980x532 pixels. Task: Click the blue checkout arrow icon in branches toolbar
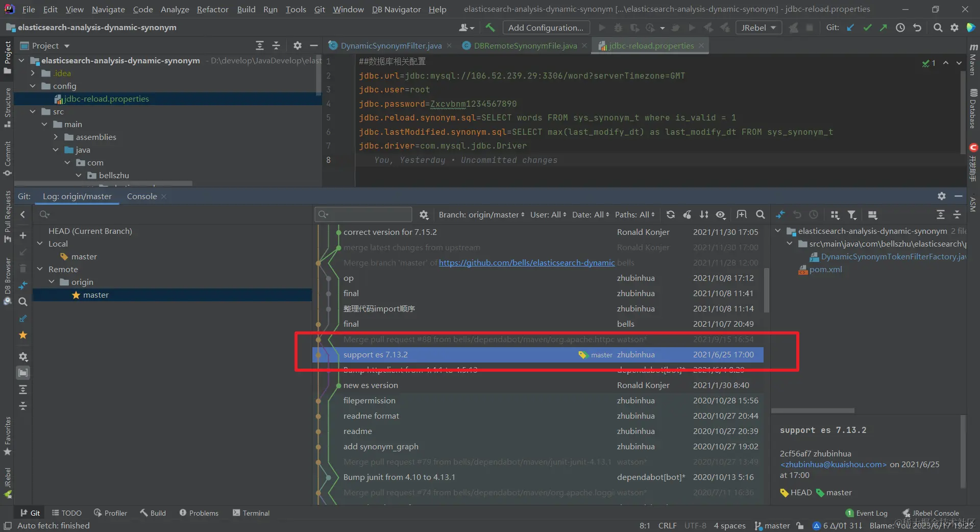pyautogui.click(x=23, y=319)
